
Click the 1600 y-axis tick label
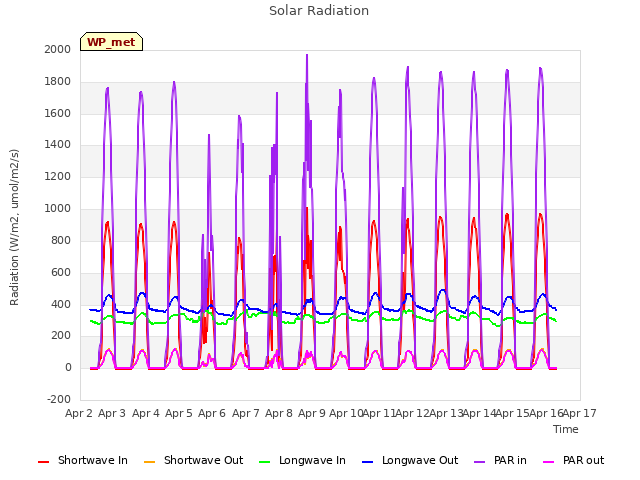click(58, 113)
